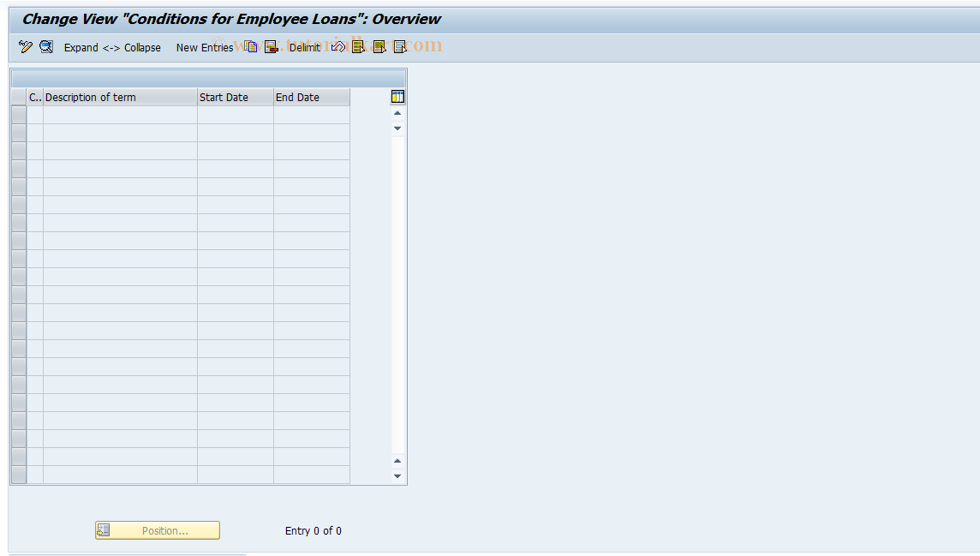Click the Select All icon

point(358,47)
